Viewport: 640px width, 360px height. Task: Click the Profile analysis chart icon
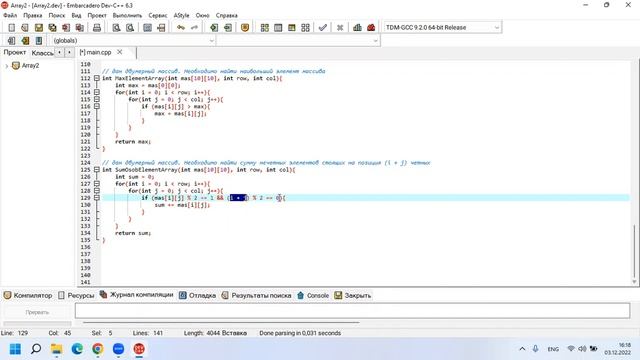point(358,28)
